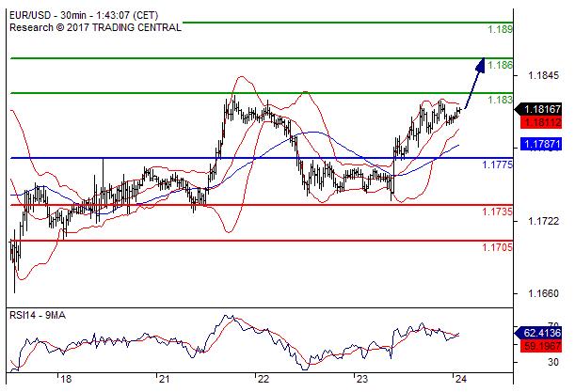
Task: Click the 1.1775 pivot level label
Action: pos(497,165)
